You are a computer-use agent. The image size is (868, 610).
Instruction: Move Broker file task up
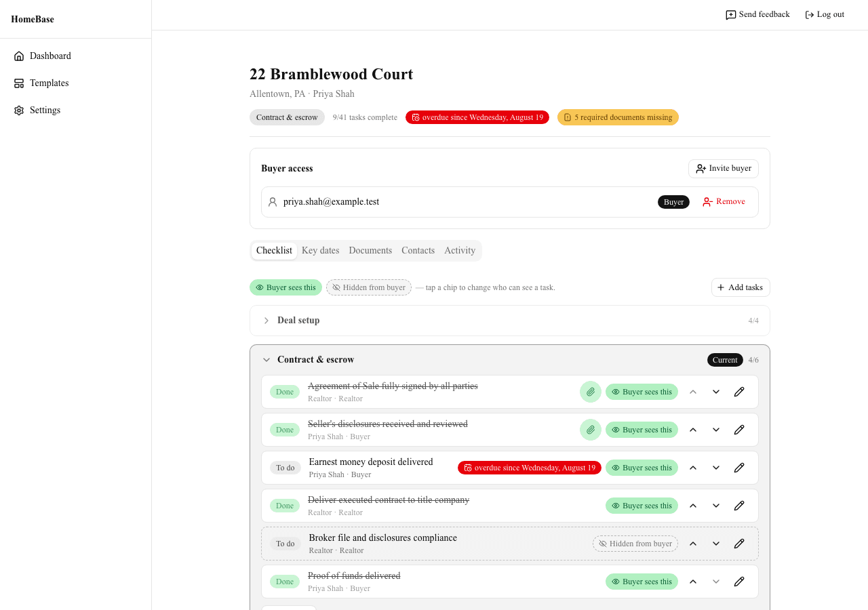pos(693,544)
